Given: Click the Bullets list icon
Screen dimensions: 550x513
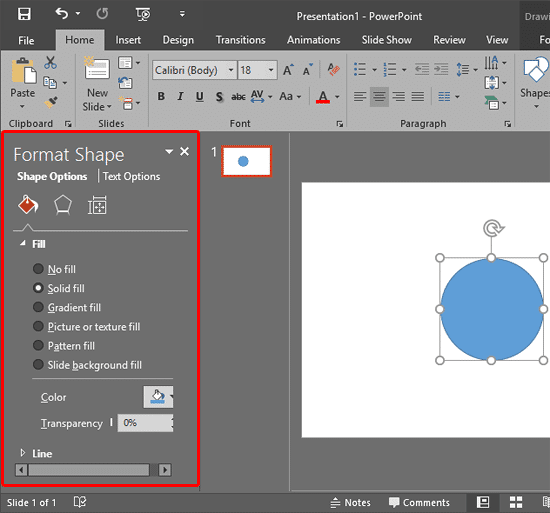Looking at the screenshot, I should pos(360,69).
